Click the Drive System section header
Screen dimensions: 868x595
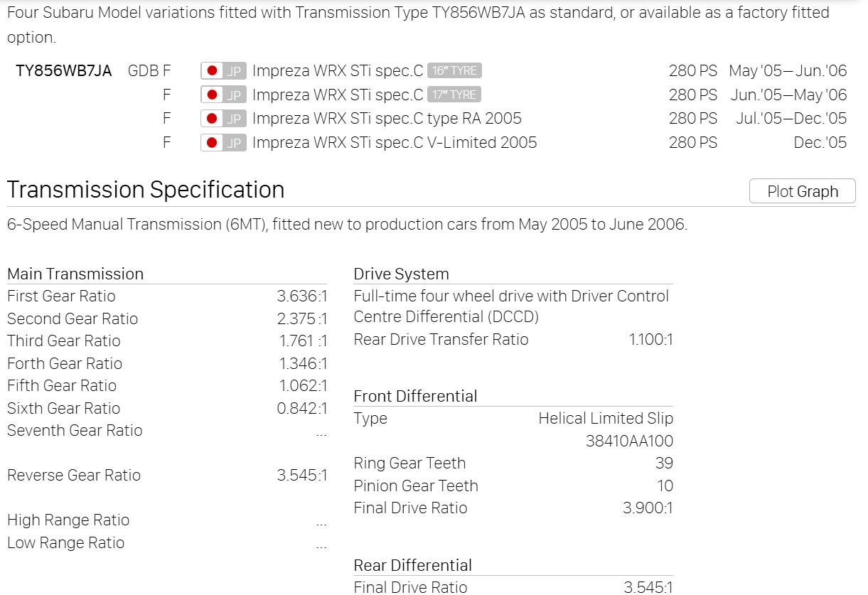click(401, 274)
